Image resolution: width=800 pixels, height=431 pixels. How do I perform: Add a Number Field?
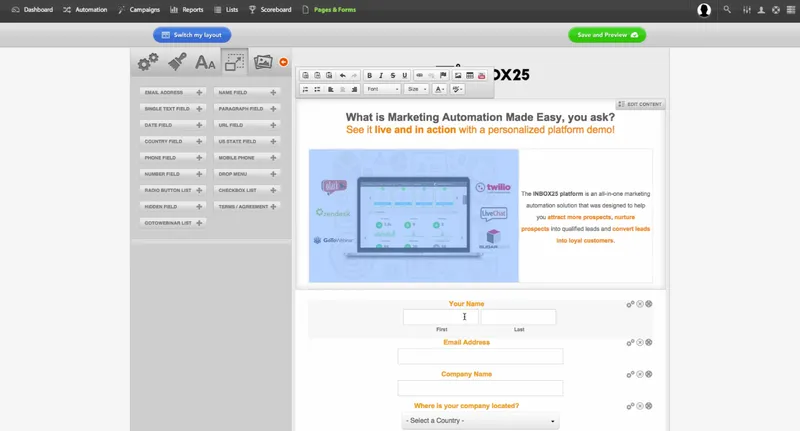coord(173,174)
